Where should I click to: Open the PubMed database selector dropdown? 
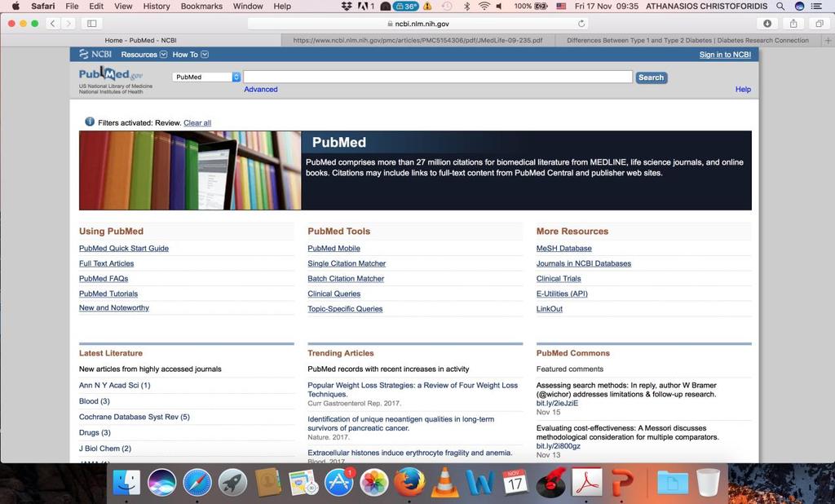click(206, 77)
